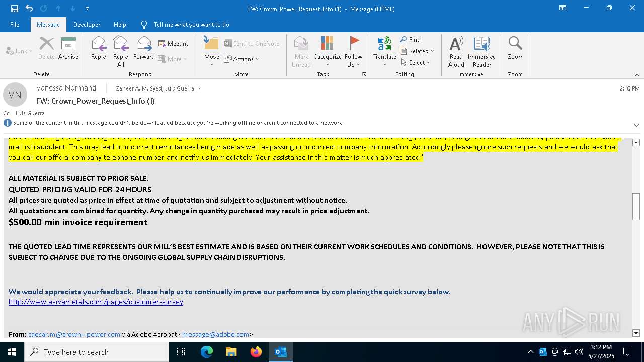Click the Delete message icon

(x=46, y=48)
